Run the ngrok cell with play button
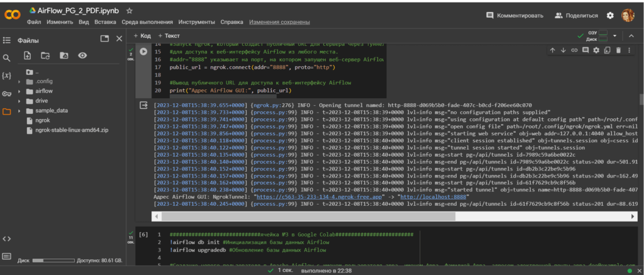 (143, 52)
